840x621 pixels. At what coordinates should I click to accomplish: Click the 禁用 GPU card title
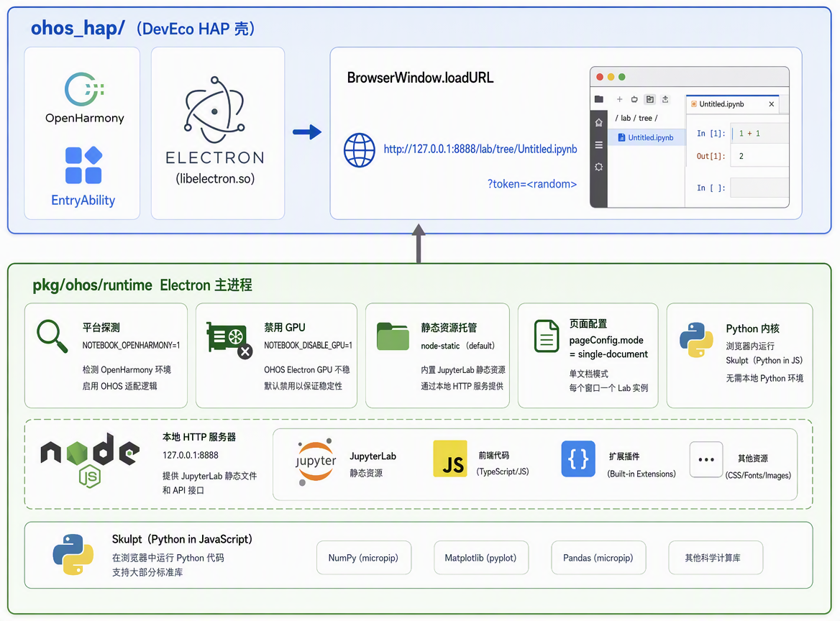(285, 328)
